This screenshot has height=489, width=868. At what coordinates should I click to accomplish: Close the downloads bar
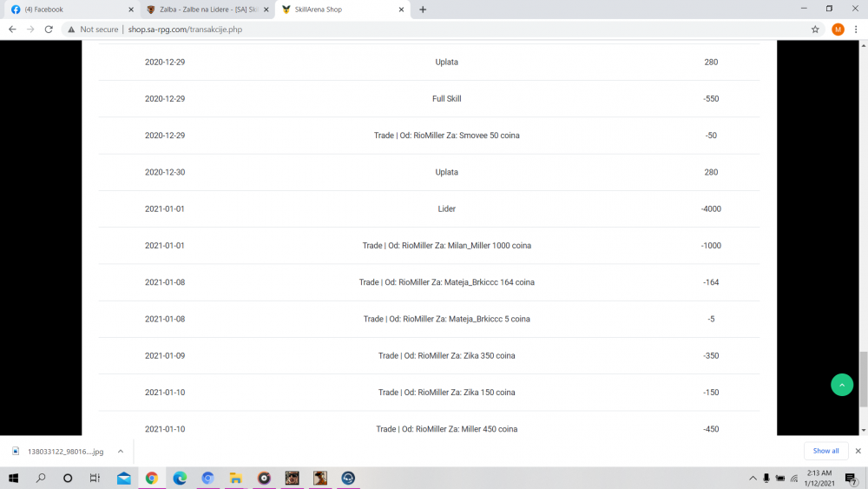(x=858, y=451)
